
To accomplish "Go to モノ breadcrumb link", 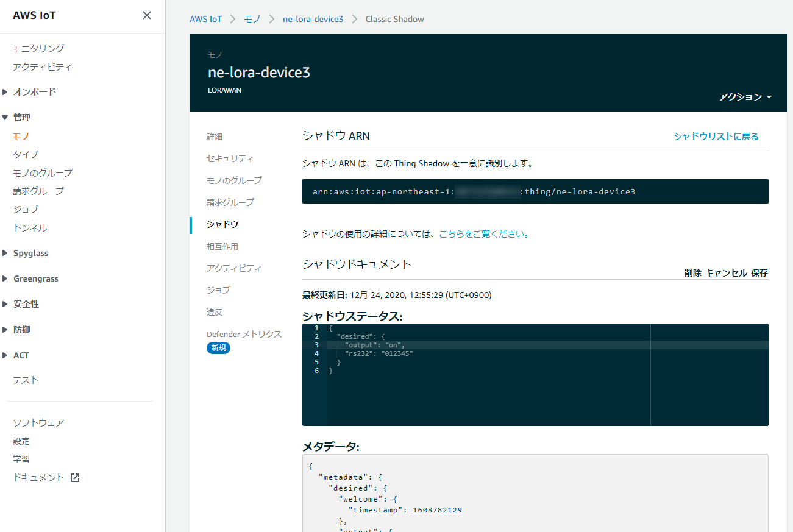I will click(252, 19).
